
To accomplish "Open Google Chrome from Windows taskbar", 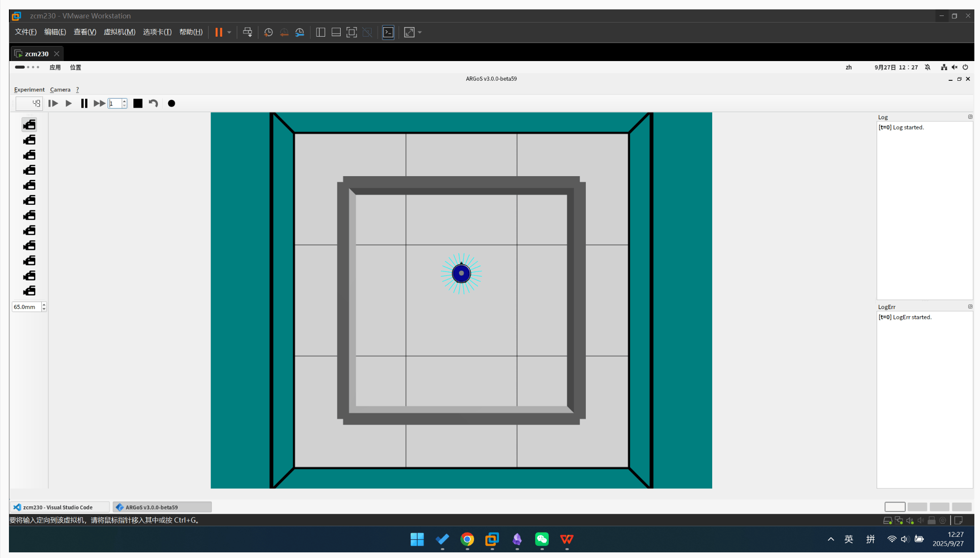I will pyautogui.click(x=467, y=539).
